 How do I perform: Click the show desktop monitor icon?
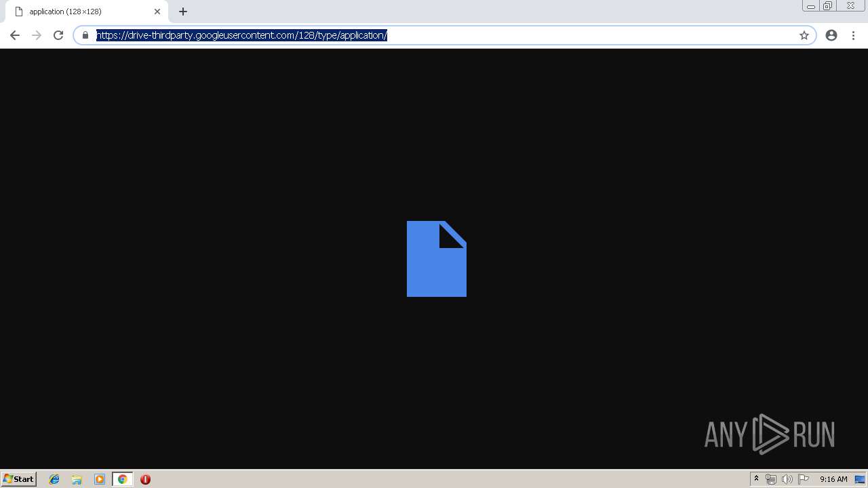[860, 479]
